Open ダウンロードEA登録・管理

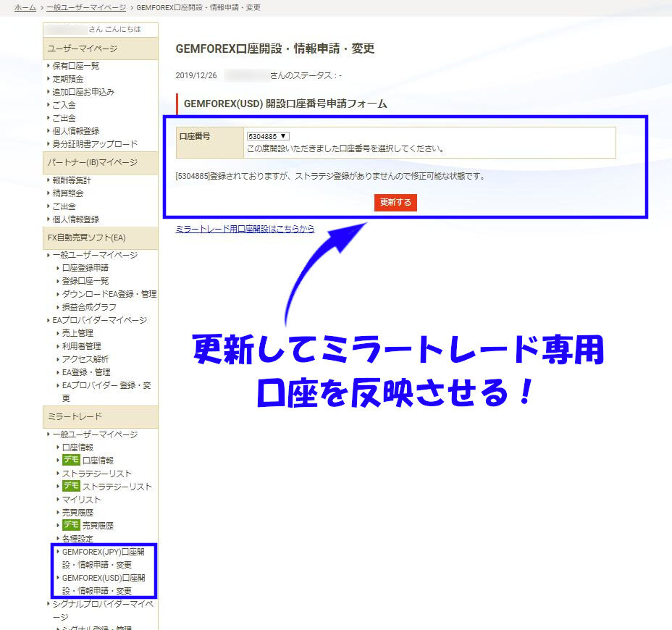click(109, 294)
